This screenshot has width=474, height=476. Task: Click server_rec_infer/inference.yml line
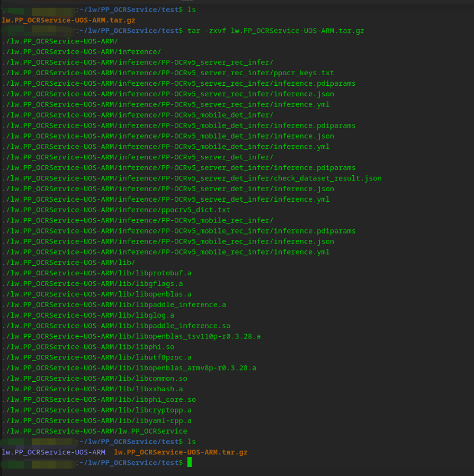[x=166, y=104]
